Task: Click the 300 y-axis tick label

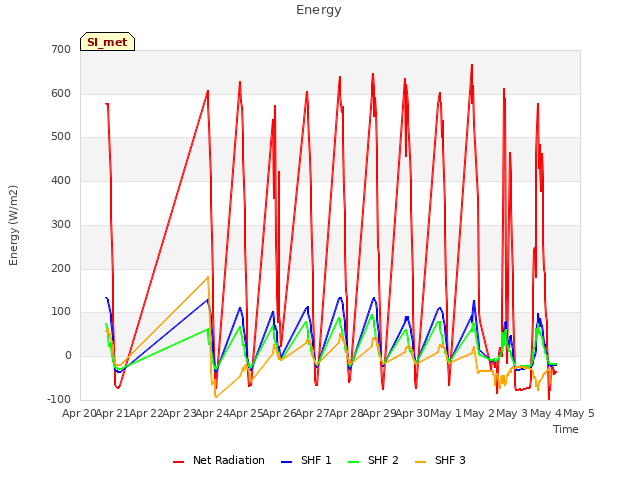Action: coord(61,224)
